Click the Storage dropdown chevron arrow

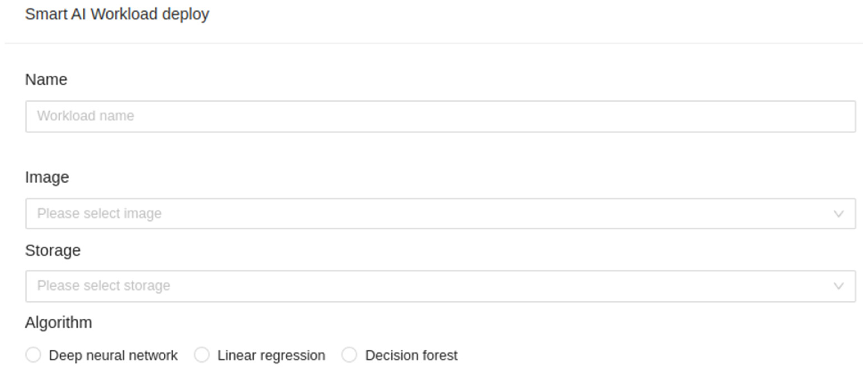coord(838,286)
